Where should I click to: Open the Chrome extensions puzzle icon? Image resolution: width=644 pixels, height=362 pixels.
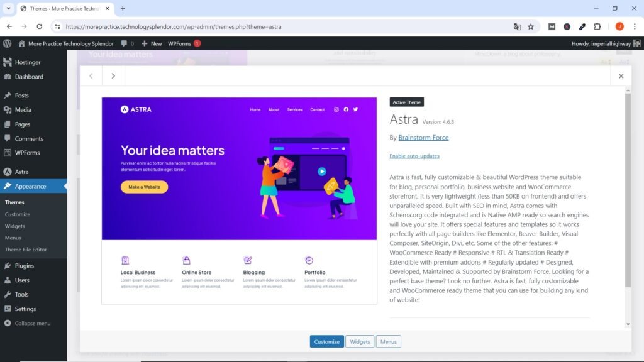click(x=597, y=26)
